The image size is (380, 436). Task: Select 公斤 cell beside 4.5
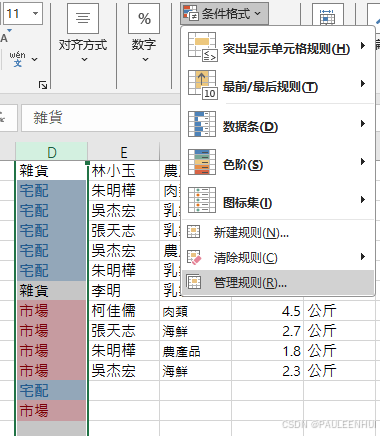point(339,310)
